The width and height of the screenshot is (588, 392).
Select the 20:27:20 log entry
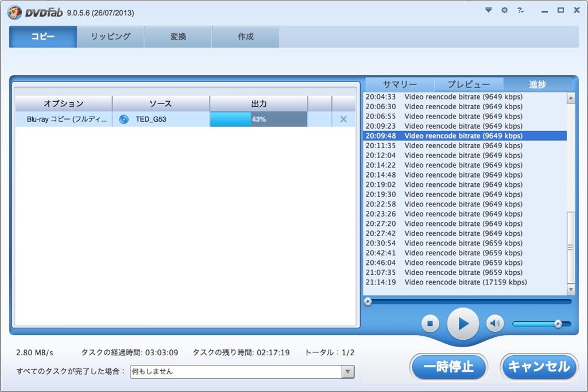tap(465, 224)
